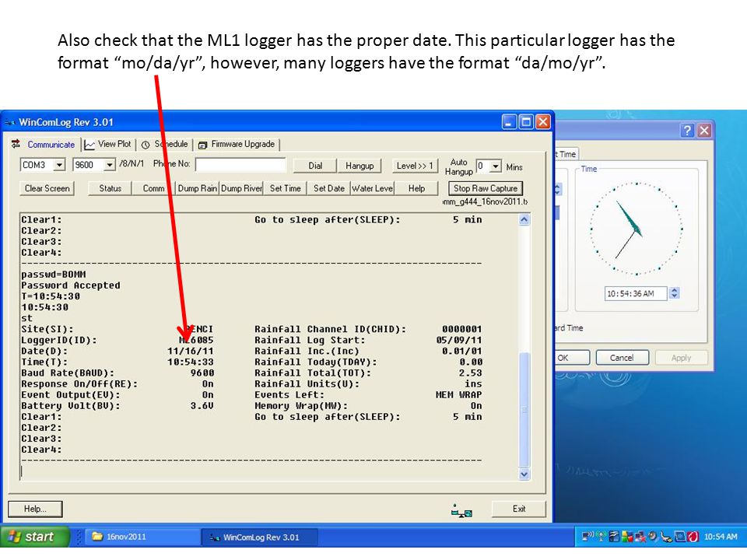Viewport: 747px width, 560px height.
Task: Click the WinComLog title bar icon
Action: [x=10, y=122]
